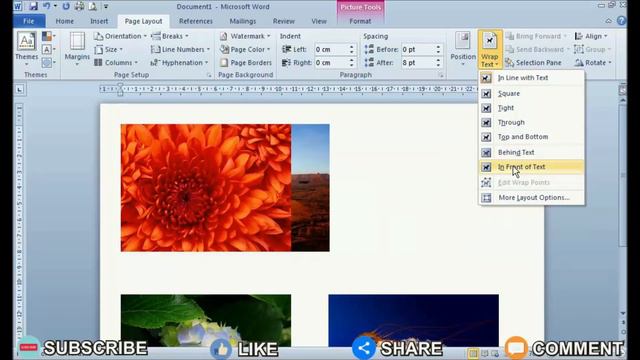Open the Position picture menu
Screen dimensions: 640x360
click(x=462, y=49)
